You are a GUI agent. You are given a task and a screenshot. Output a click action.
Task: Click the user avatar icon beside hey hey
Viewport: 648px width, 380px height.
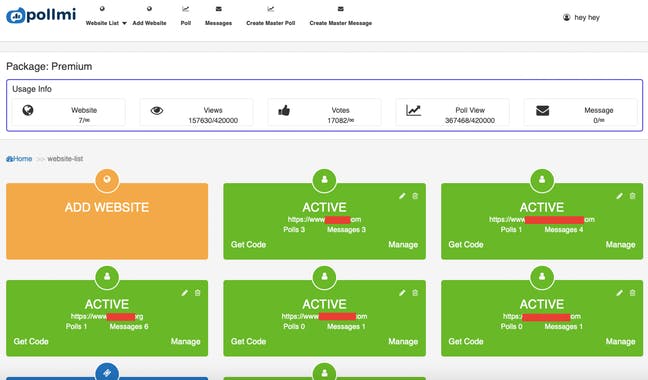pos(567,17)
